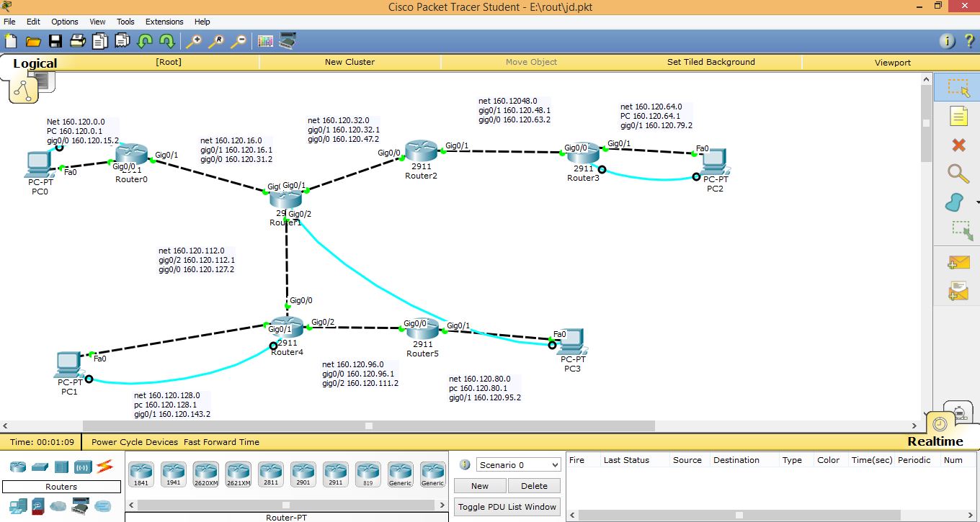Open the View menu
The width and height of the screenshot is (980, 522).
coord(97,22)
